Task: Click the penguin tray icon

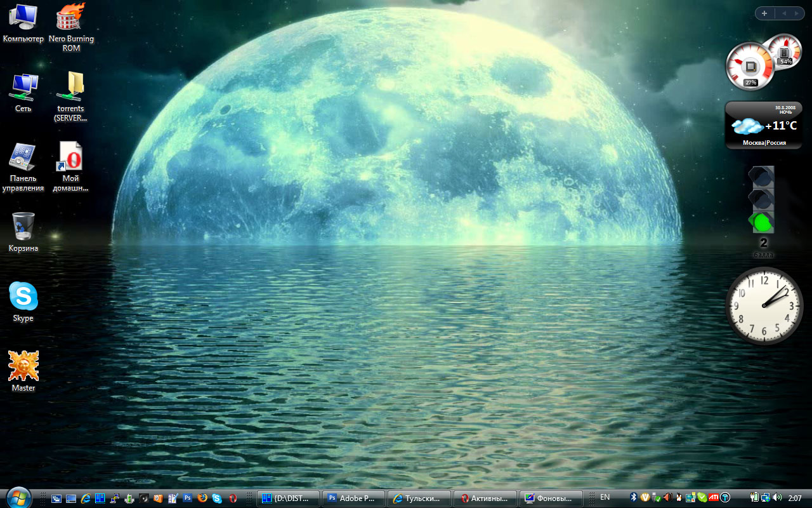Action: tap(679, 497)
